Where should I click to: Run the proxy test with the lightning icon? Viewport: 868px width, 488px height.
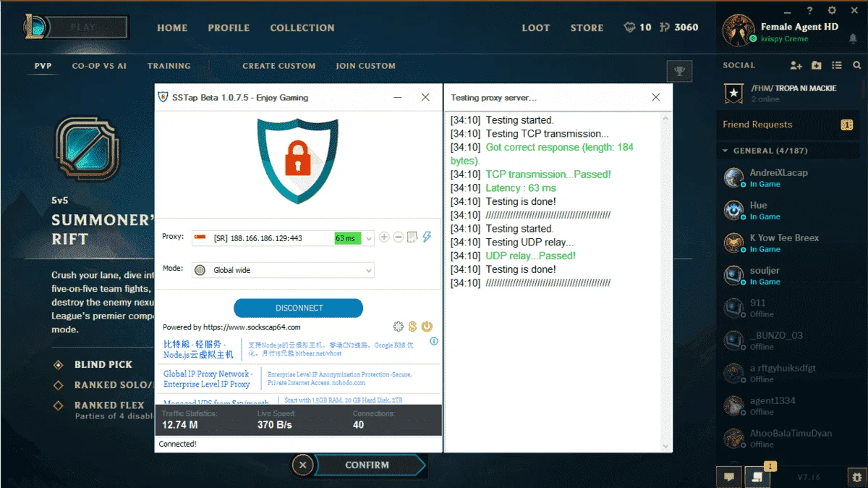tap(427, 237)
